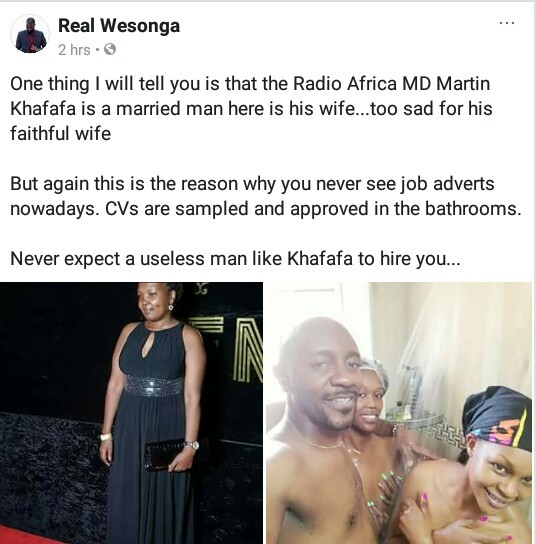Click the last line starting "Never expect"
Viewport: 536px width, 544px height.
[x=235, y=259]
